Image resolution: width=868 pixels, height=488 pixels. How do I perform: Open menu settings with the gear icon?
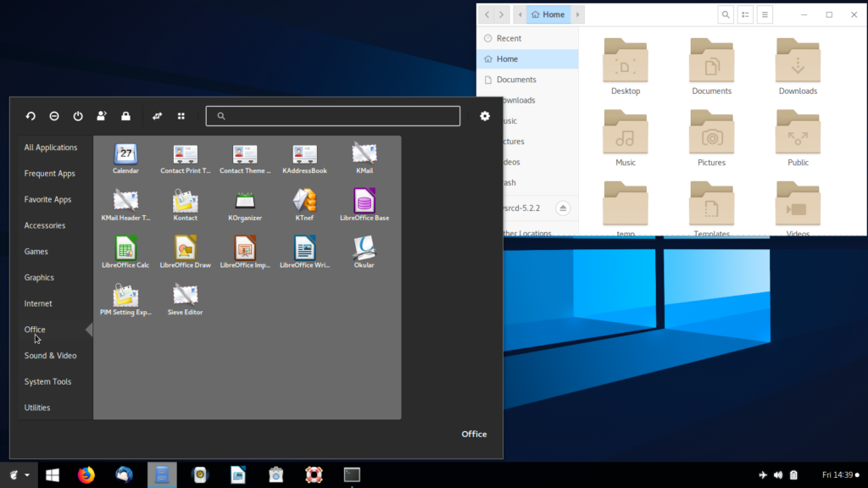click(x=485, y=116)
